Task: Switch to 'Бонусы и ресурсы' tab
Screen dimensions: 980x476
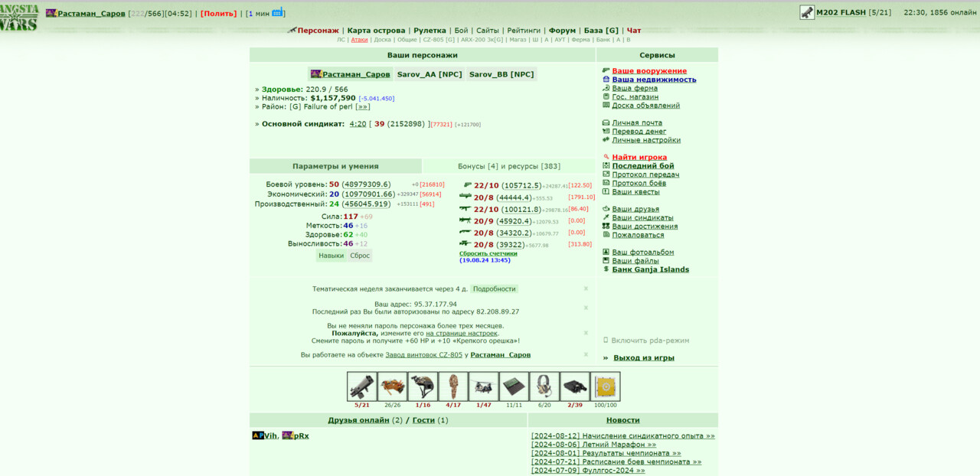Action: [509, 166]
